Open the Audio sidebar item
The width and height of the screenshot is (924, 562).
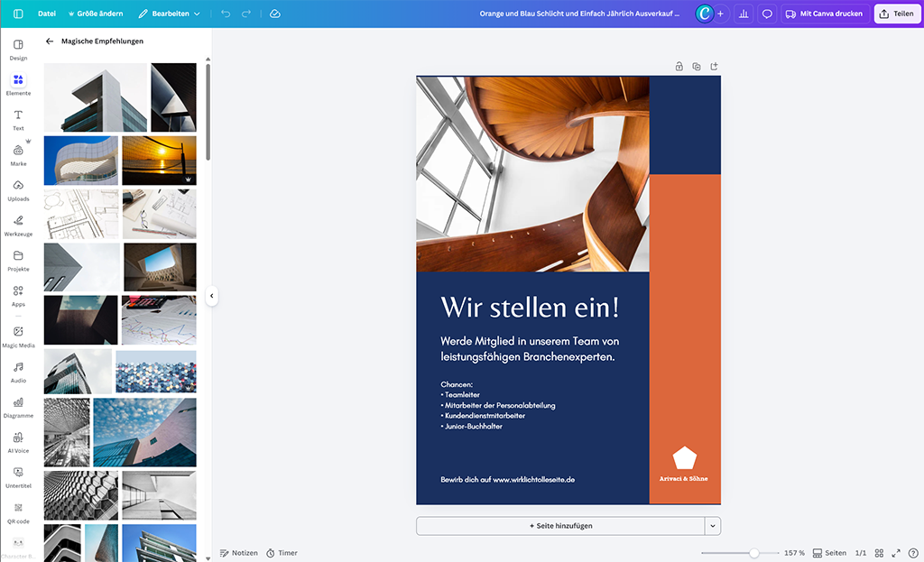point(18,373)
